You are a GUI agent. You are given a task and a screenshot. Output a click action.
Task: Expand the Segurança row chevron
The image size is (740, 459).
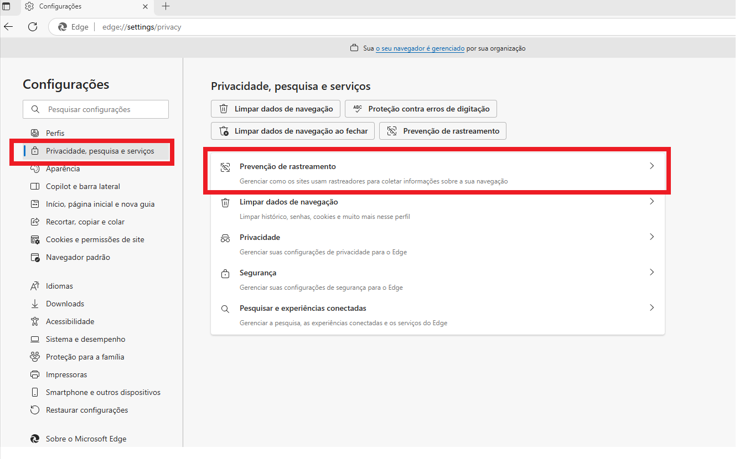652,272
